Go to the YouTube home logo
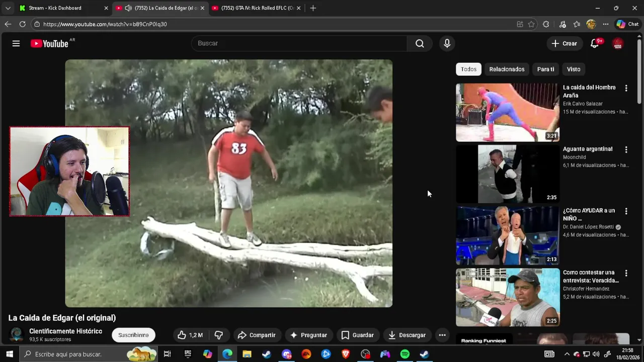The height and width of the screenshot is (362, 644). pos(49,43)
